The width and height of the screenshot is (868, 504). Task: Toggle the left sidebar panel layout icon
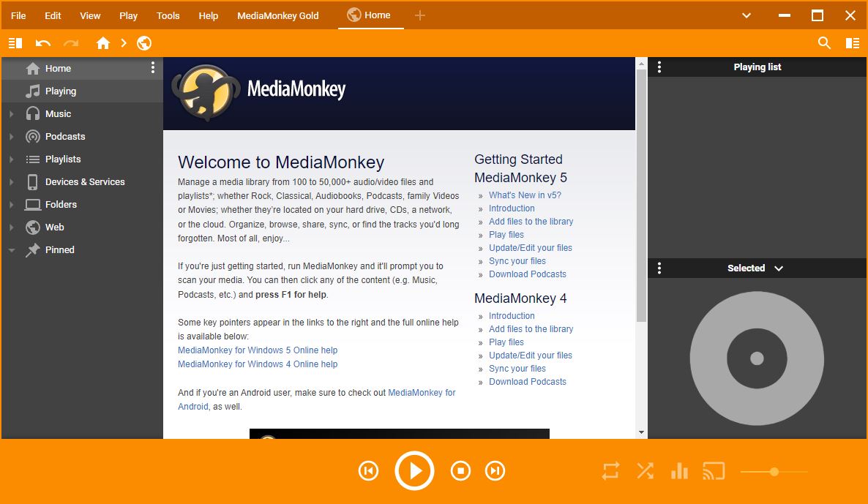pos(15,43)
